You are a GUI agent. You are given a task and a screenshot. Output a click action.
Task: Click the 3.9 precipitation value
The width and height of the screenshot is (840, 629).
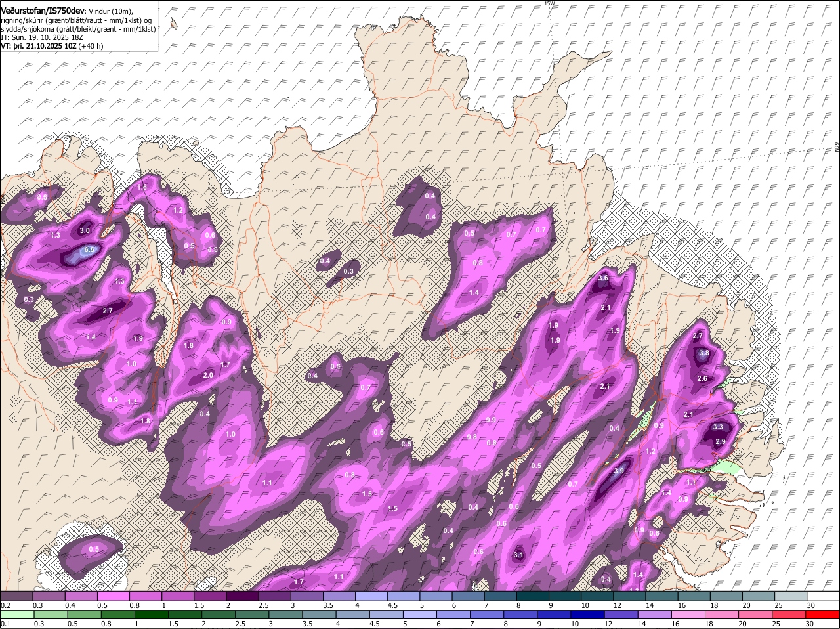pos(619,471)
